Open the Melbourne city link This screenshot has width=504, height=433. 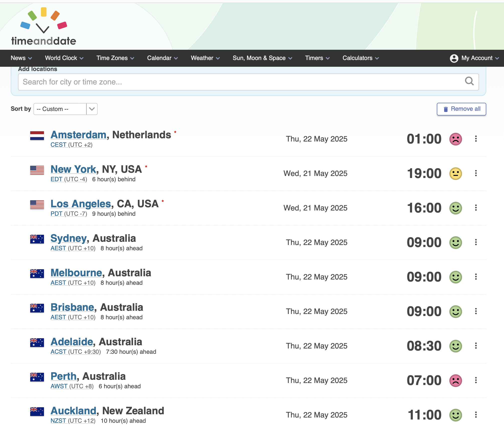point(76,273)
